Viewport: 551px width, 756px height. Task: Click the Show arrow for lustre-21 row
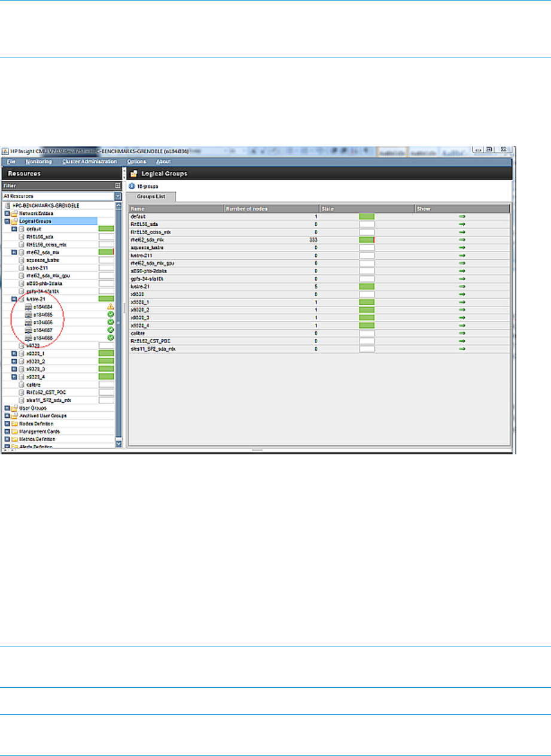point(461,287)
